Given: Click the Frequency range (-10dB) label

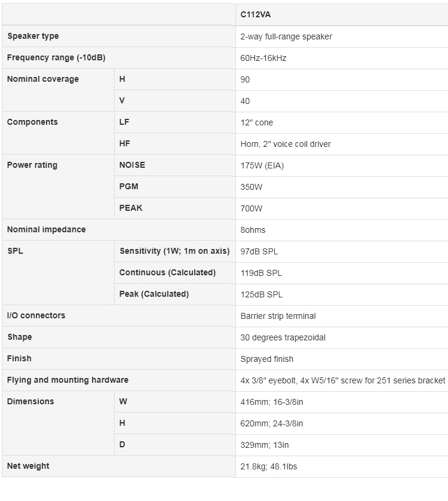Looking at the screenshot, I should 56,57.
